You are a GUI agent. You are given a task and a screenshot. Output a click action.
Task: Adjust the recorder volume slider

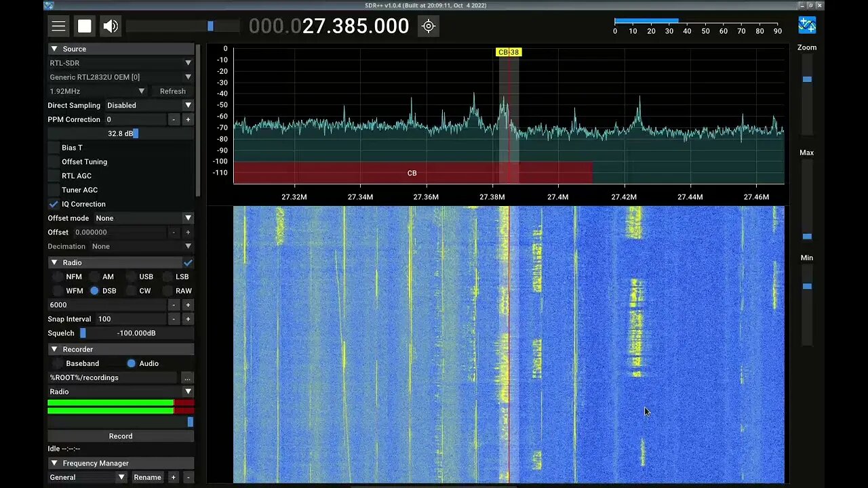[x=121, y=422]
